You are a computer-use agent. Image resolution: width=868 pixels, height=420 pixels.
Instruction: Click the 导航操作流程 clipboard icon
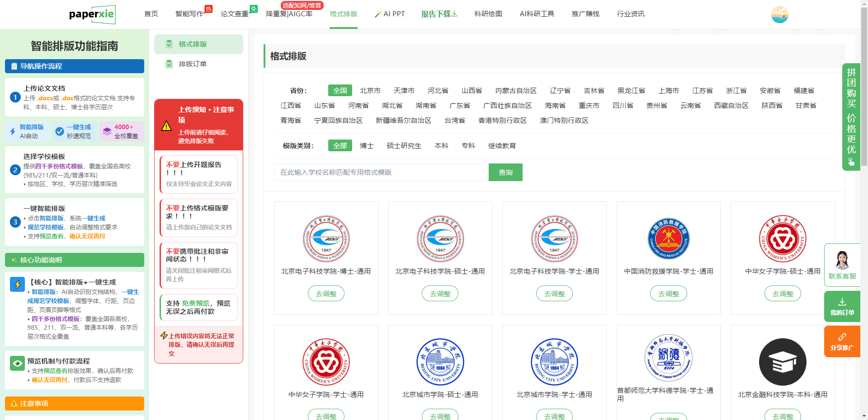14,66
